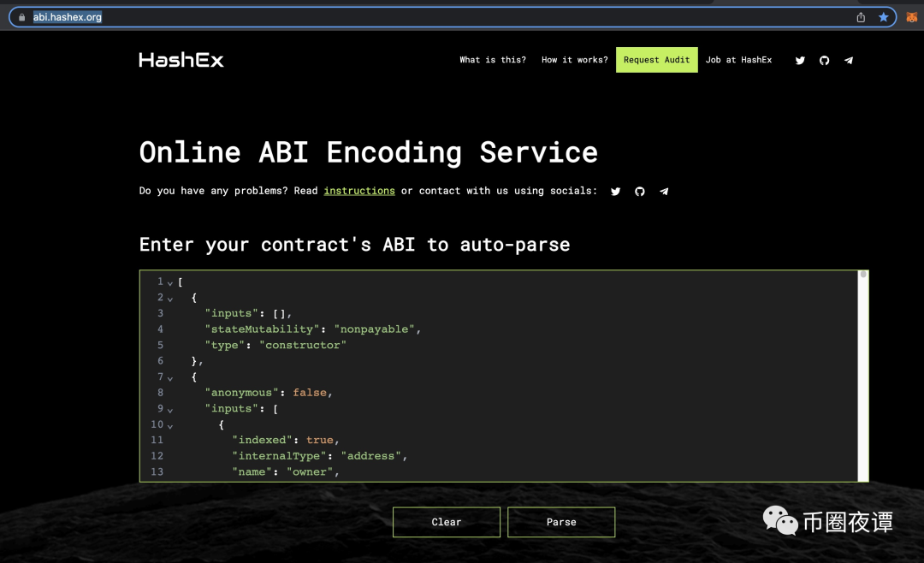
Task: Click the Parse button
Action: (561, 522)
